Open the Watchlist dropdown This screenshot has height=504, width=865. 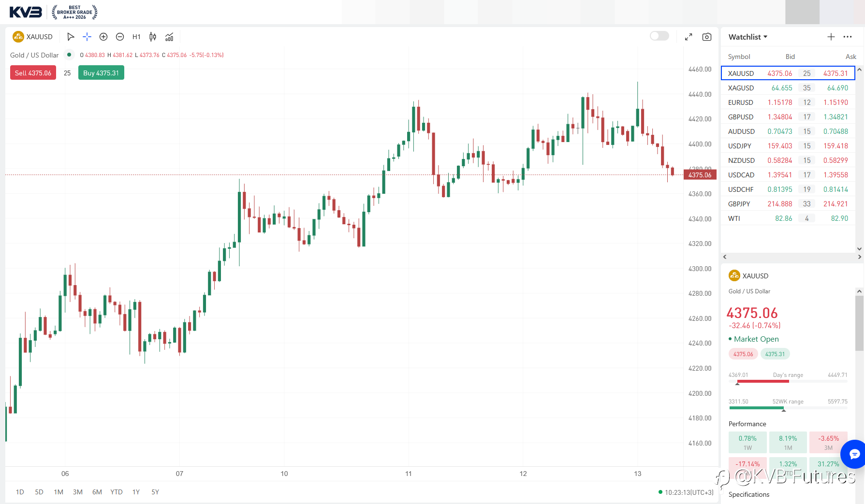tap(748, 37)
